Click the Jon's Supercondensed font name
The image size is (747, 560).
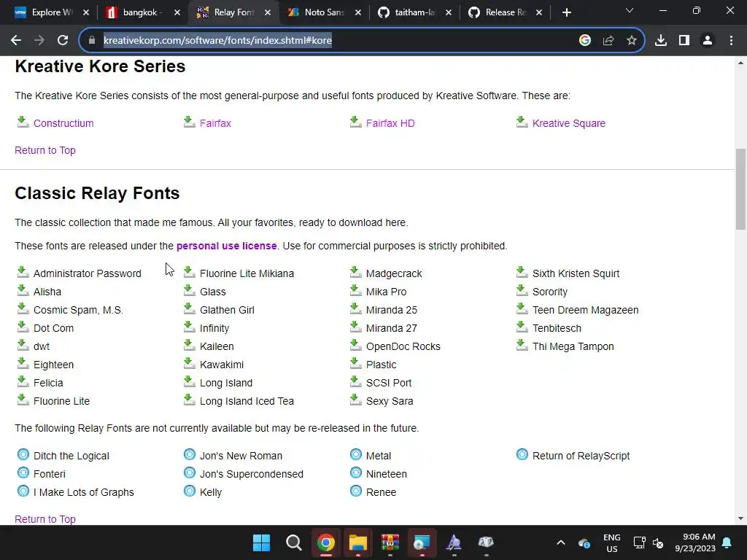pos(252,474)
